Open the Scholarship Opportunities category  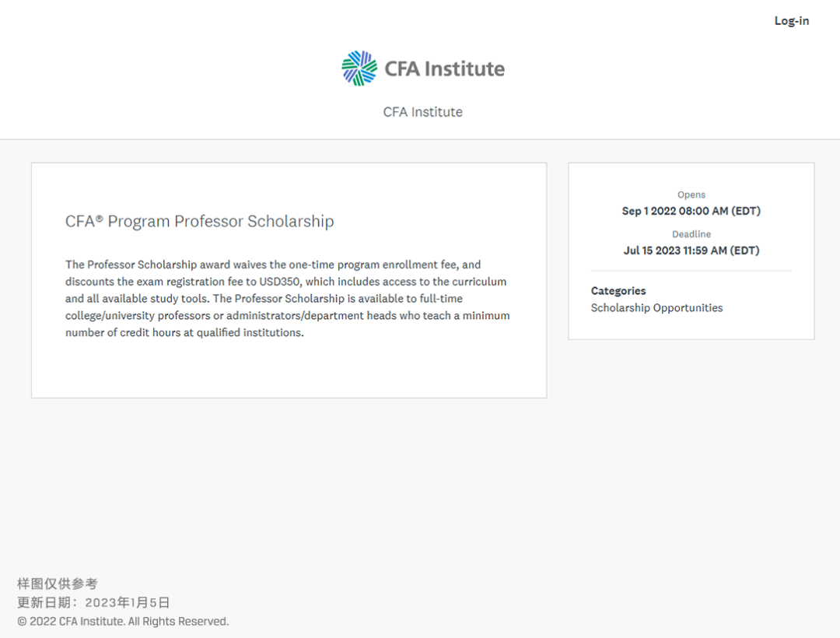coord(656,308)
